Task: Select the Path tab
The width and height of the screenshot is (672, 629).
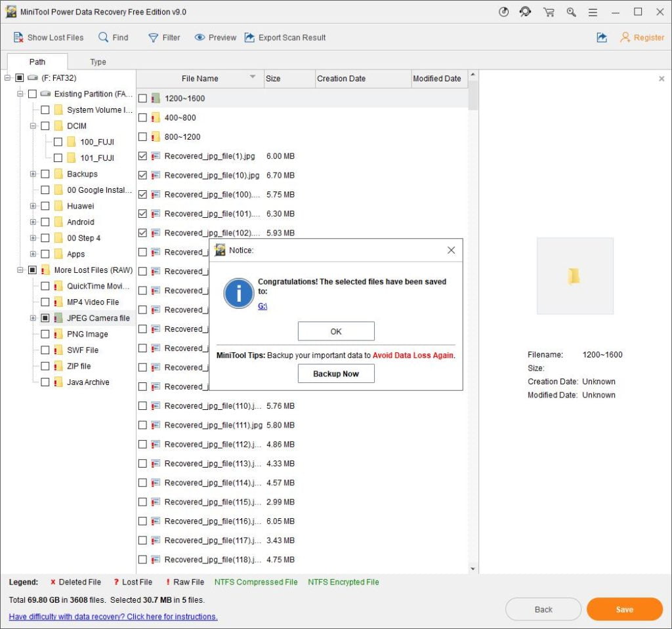Action: pyautogui.click(x=37, y=62)
